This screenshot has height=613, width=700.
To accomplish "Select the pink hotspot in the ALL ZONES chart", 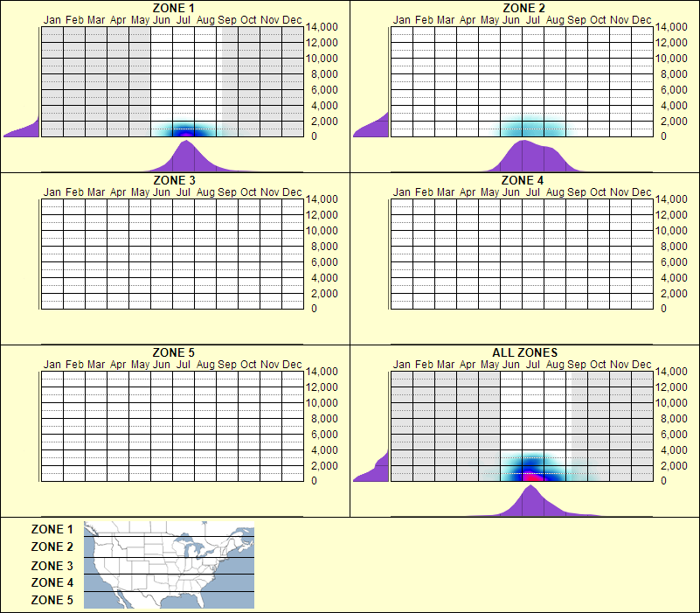I will (530, 477).
